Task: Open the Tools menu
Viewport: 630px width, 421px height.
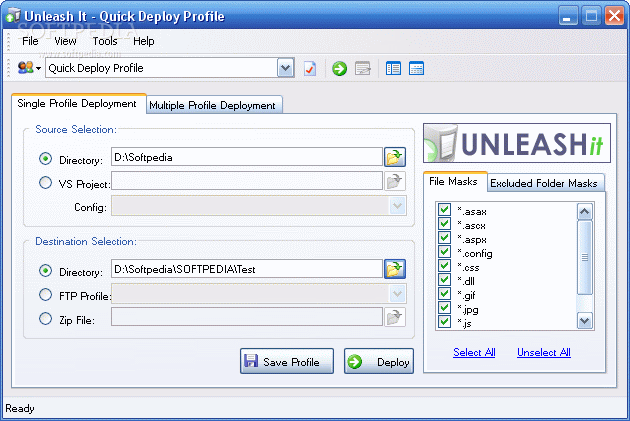Action: [x=105, y=41]
